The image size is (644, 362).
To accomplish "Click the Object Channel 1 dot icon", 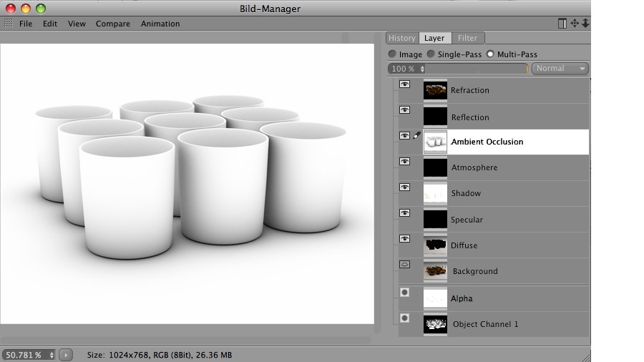I will click(x=404, y=318).
